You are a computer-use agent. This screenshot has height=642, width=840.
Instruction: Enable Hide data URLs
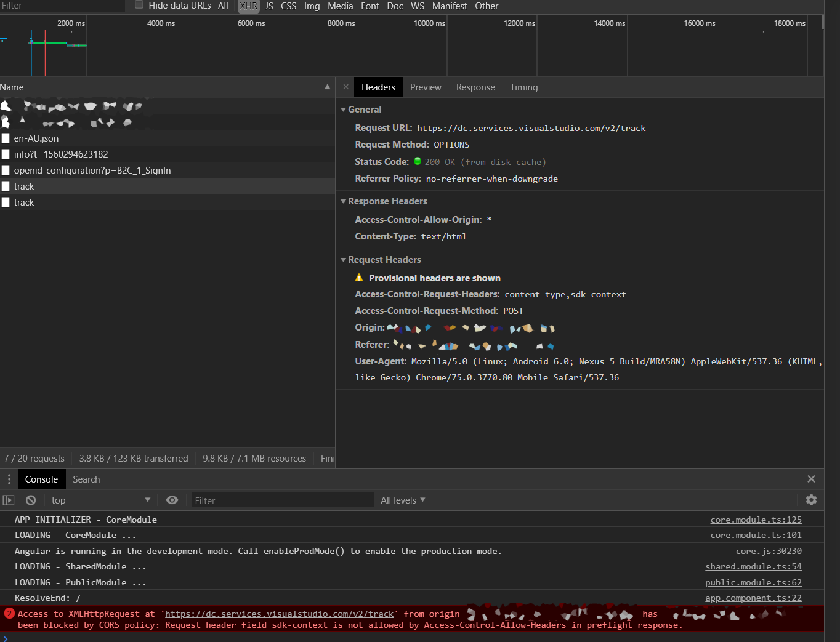(139, 6)
